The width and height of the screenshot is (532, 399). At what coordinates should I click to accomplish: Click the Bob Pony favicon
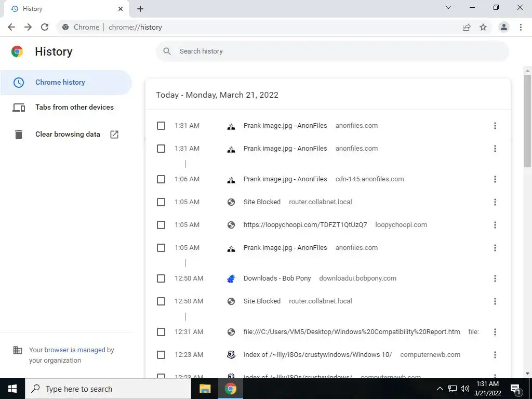click(x=231, y=278)
